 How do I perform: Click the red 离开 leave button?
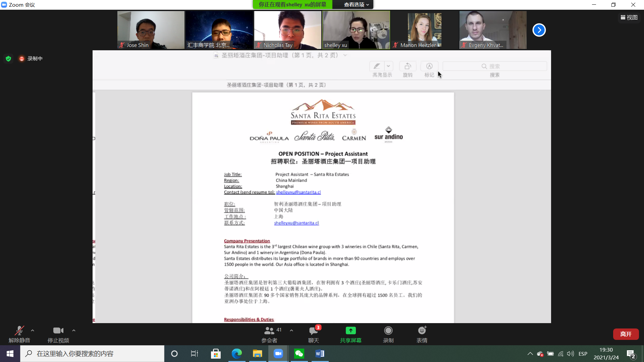tap(626, 334)
